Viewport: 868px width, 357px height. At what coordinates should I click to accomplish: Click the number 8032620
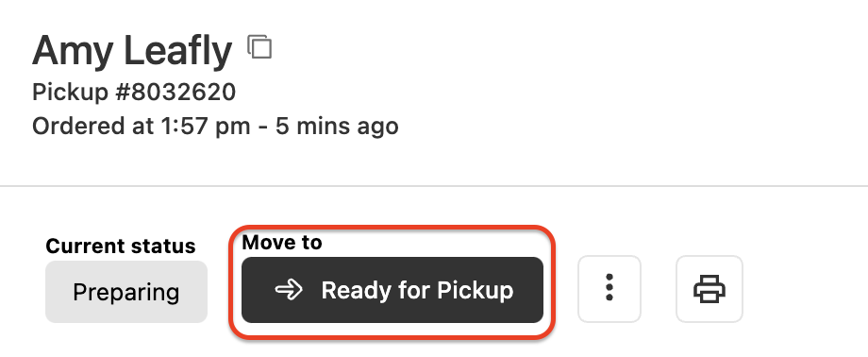click(x=183, y=92)
